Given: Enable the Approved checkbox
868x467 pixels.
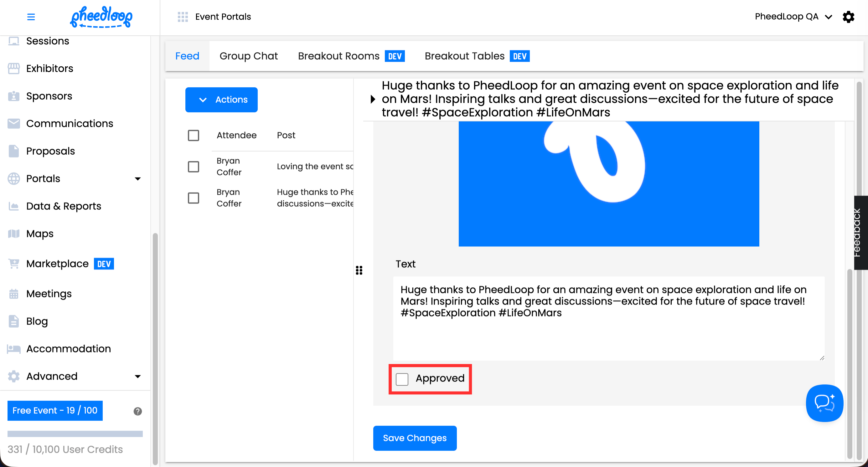Looking at the screenshot, I should pos(402,379).
